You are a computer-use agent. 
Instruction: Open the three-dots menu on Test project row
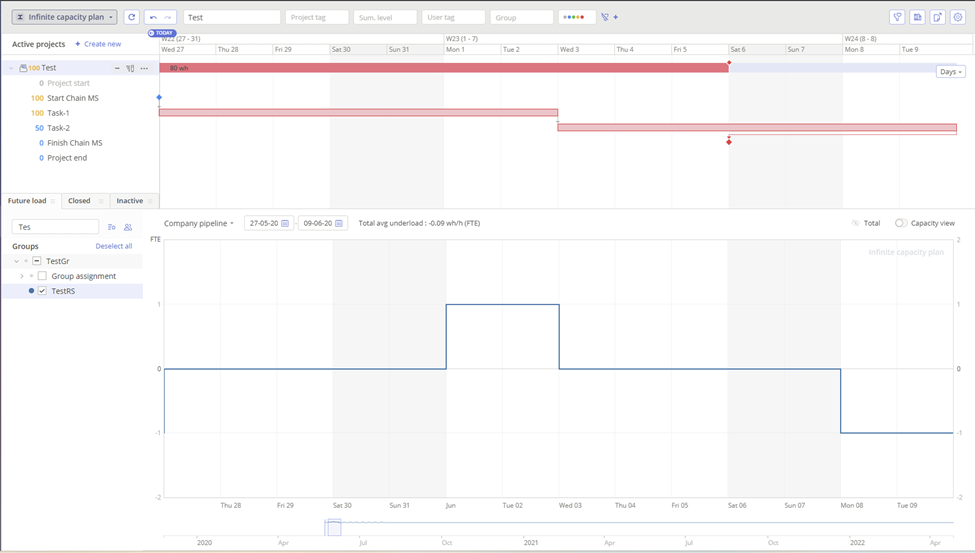point(144,68)
